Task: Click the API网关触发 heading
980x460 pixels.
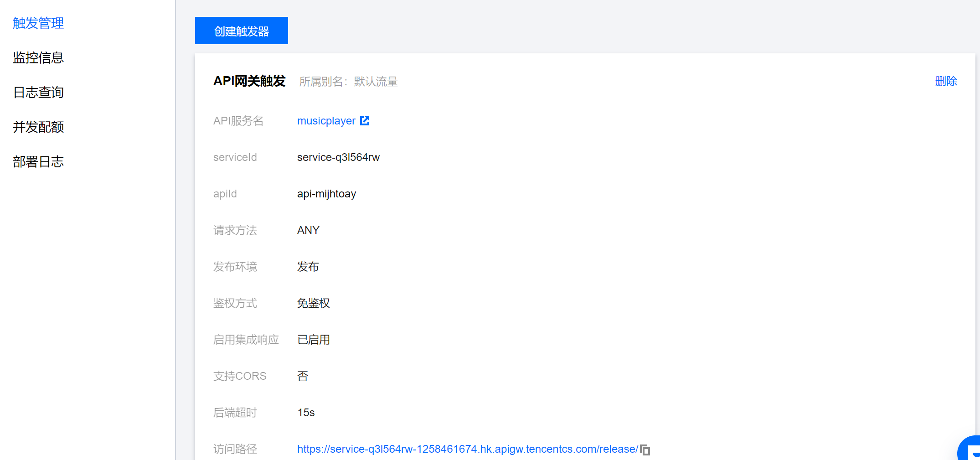Action: click(249, 81)
